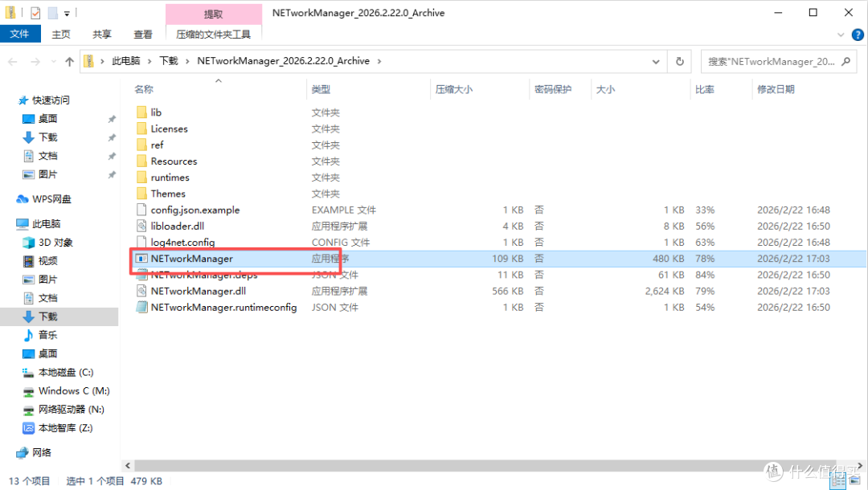
Task: Sort by the 大小 column header
Action: coord(606,89)
